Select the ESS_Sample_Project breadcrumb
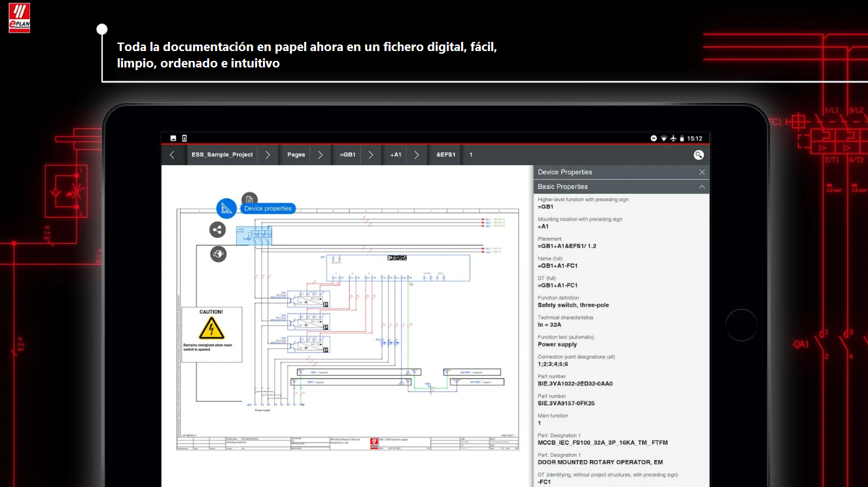The image size is (868, 487). point(222,155)
